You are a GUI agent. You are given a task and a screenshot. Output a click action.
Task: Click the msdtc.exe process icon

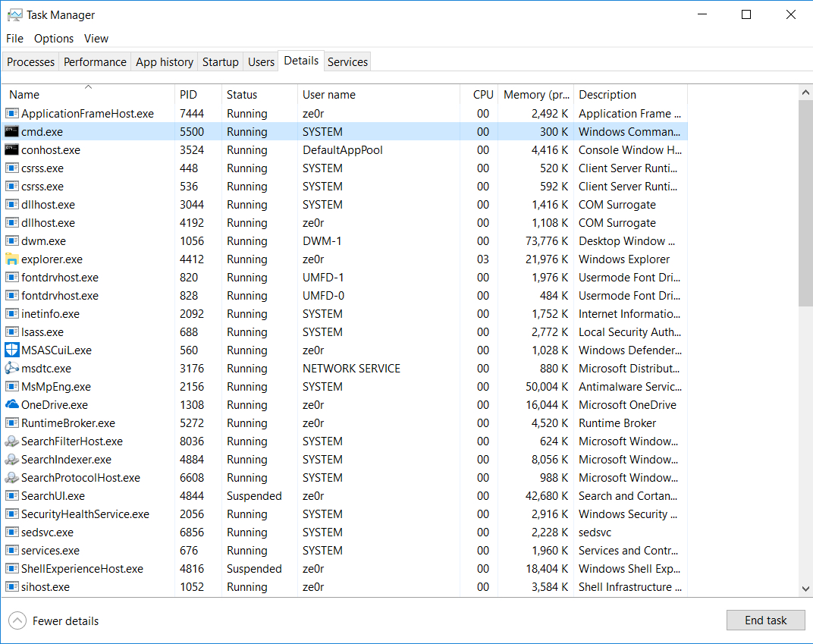(12, 369)
